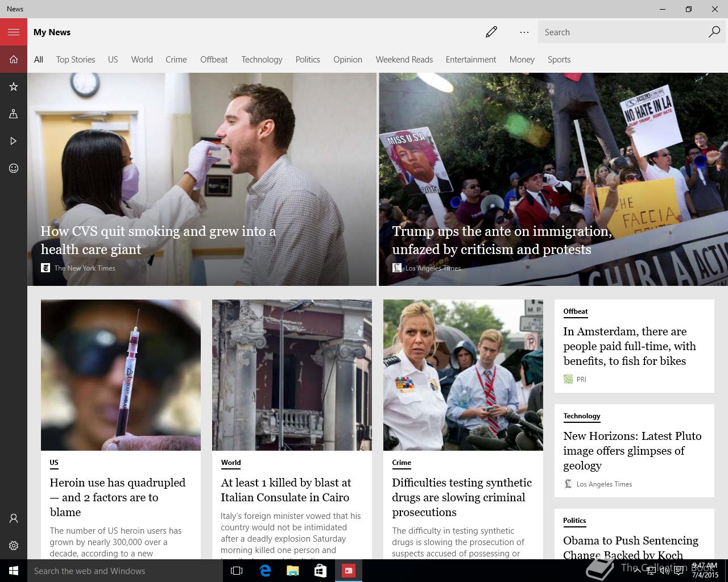This screenshot has height=582, width=728.
Task: Click World category label on Cairo card
Action: [231, 463]
